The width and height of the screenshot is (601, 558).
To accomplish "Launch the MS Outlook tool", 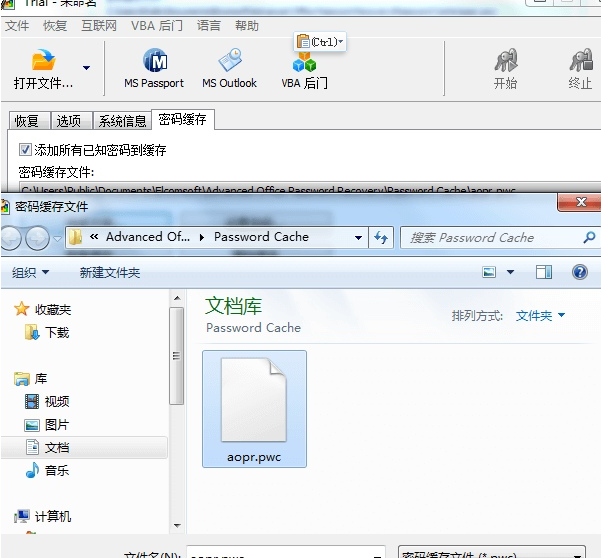I will pyautogui.click(x=229, y=68).
